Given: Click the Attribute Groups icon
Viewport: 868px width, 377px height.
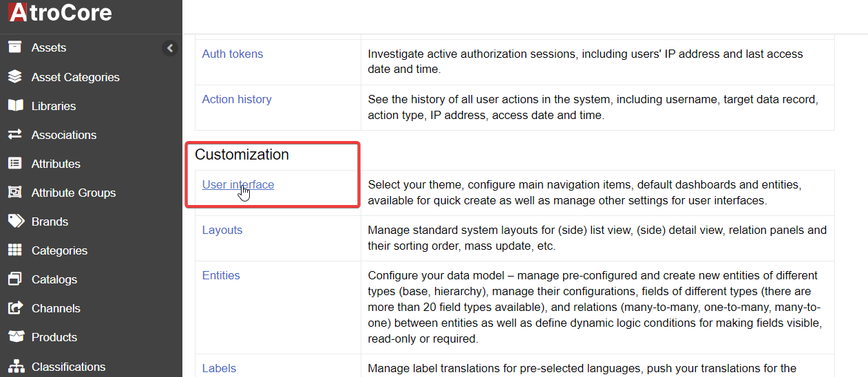Looking at the screenshot, I should [15, 193].
